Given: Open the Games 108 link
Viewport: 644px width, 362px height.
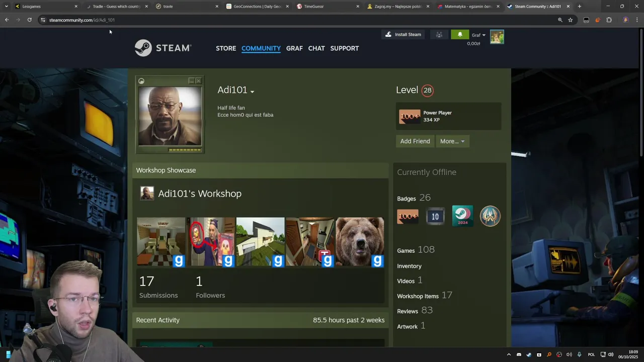Looking at the screenshot, I should [x=416, y=250].
